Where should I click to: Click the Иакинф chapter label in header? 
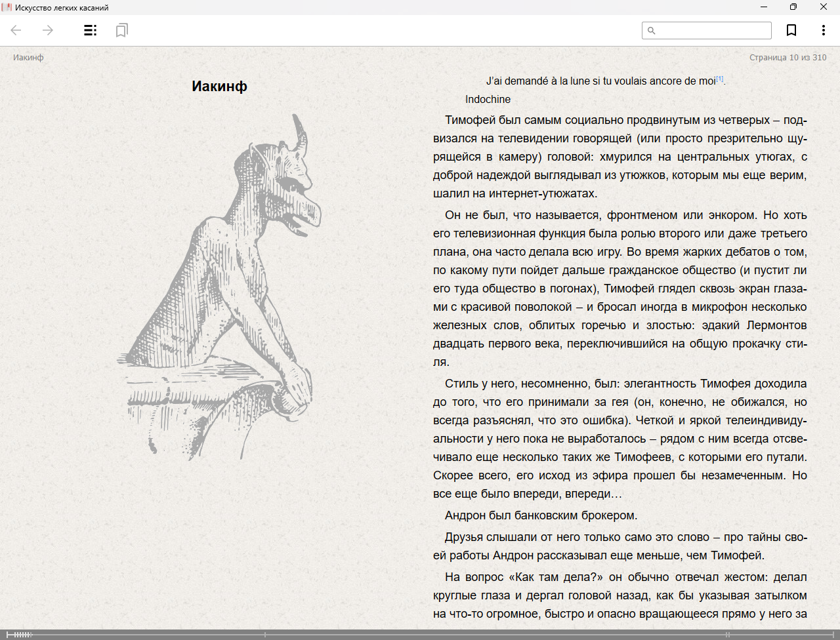[28, 58]
